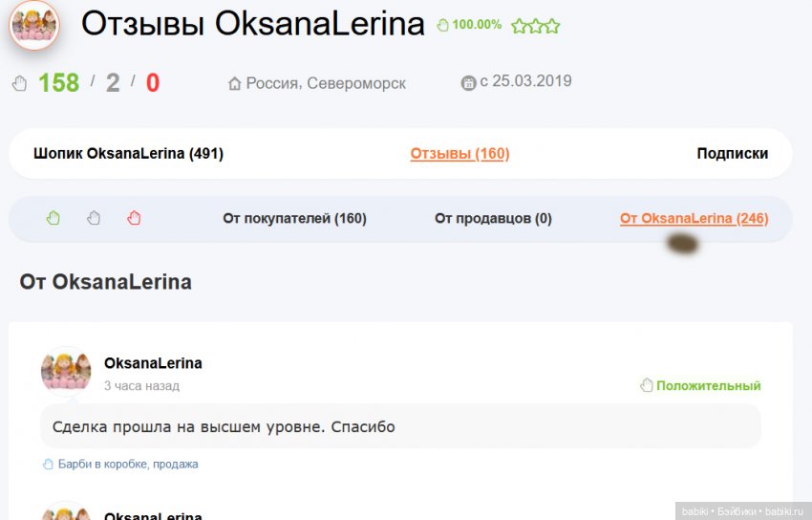This screenshot has width=812, height=520.
Task: Click the Положительный rating label
Action: (708, 386)
